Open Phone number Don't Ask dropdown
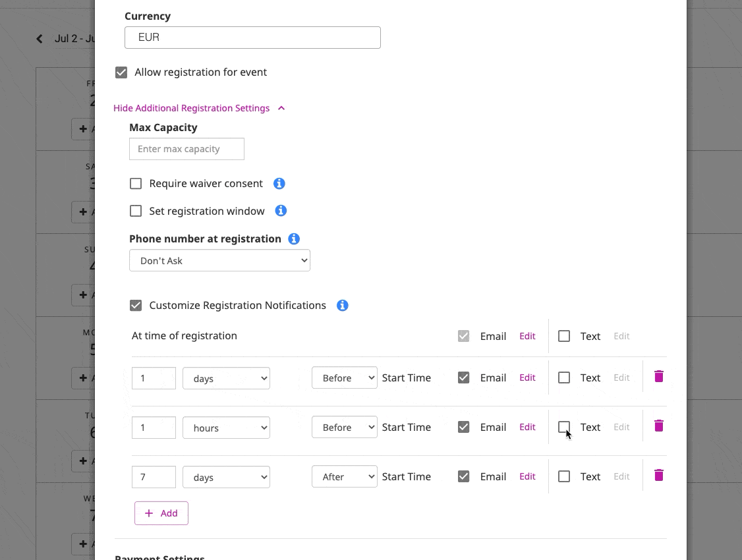The image size is (742, 560). click(219, 261)
